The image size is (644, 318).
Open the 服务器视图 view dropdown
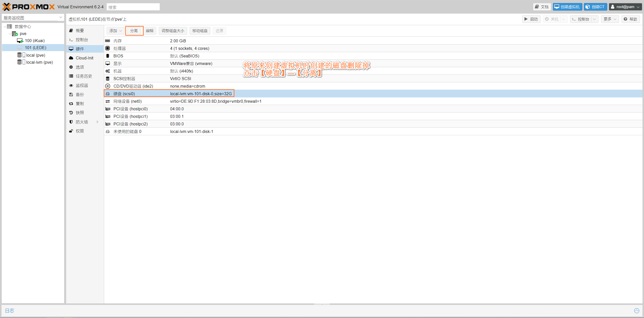point(61,18)
